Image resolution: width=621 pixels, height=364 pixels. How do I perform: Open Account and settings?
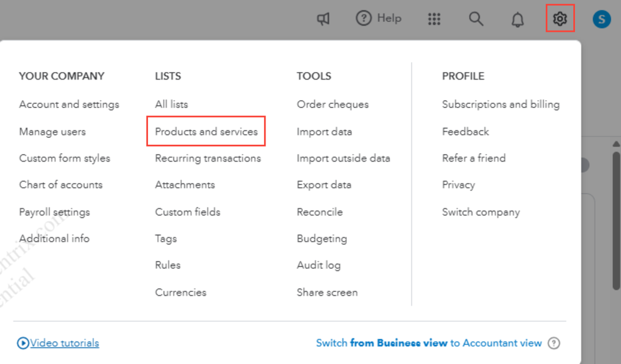pyautogui.click(x=68, y=104)
